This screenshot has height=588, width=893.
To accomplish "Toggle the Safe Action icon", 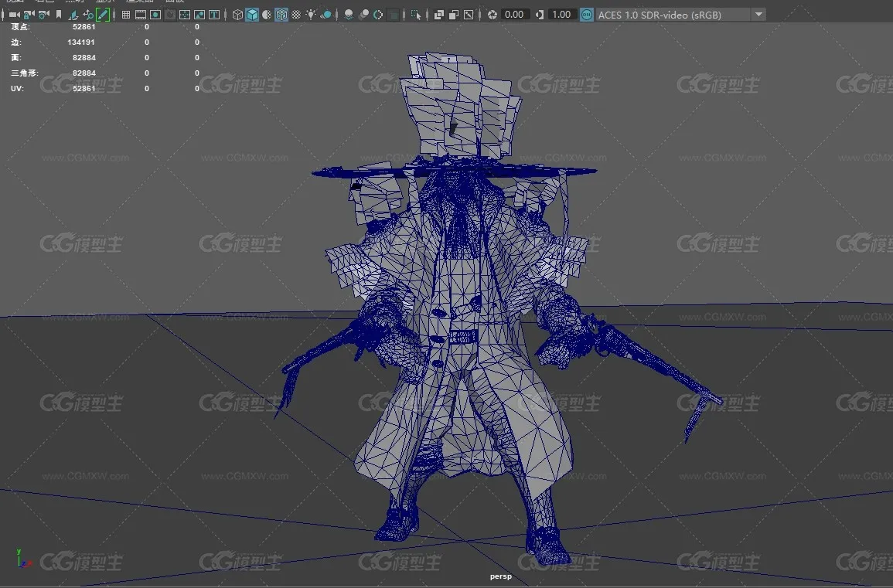I will pos(200,15).
